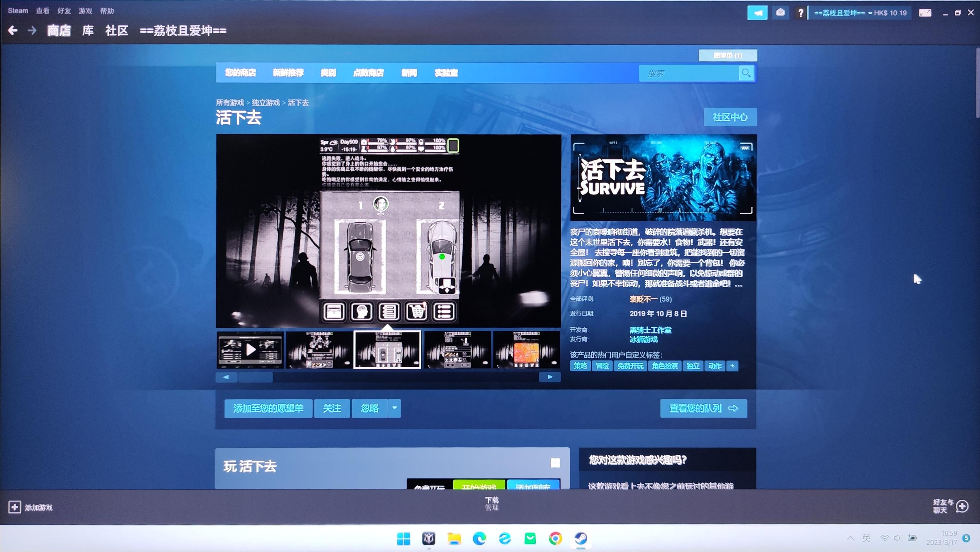Open the 新鲜推荐 store menu

click(288, 73)
